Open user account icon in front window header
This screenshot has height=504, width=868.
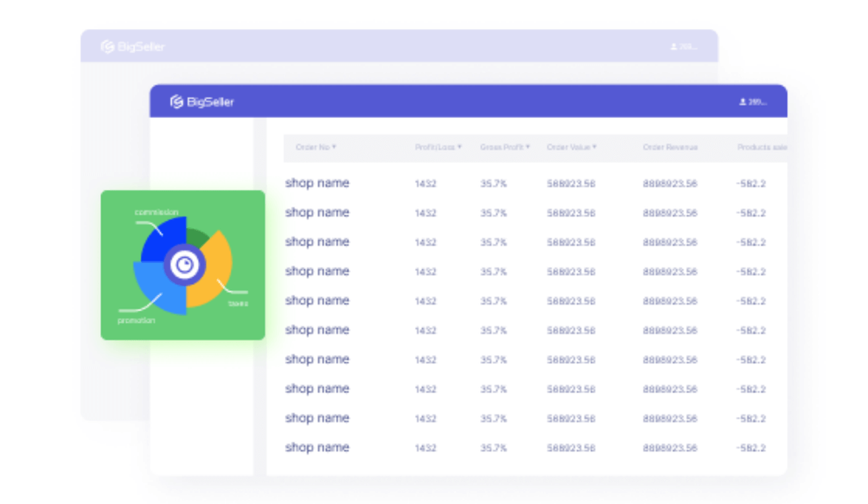pyautogui.click(x=743, y=102)
